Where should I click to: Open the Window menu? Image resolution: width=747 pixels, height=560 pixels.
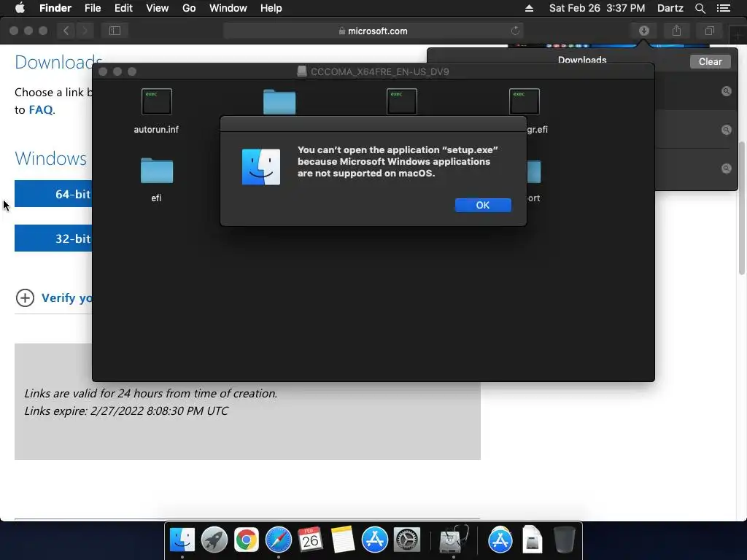[228, 8]
